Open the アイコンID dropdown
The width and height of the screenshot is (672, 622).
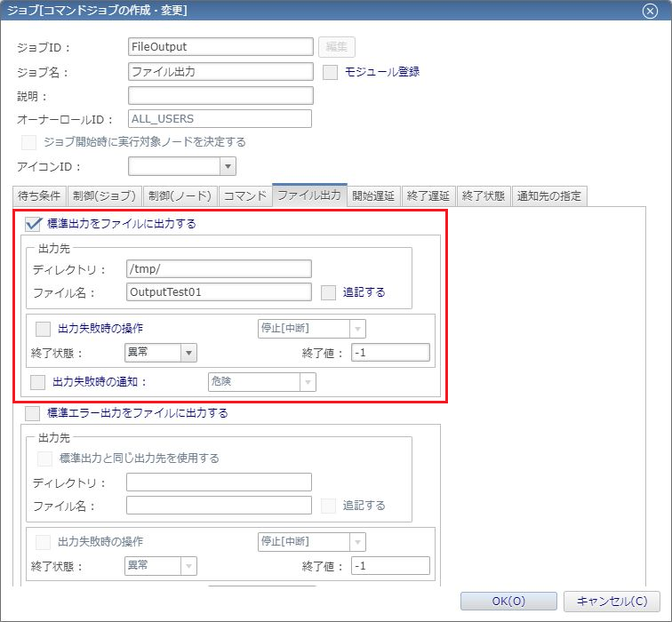click(228, 166)
